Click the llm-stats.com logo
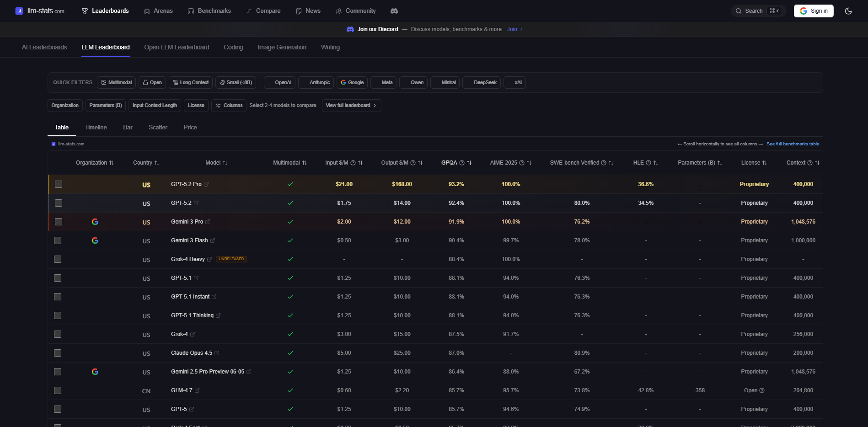The width and height of the screenshot is (868, 427). (x=40, y=11)
